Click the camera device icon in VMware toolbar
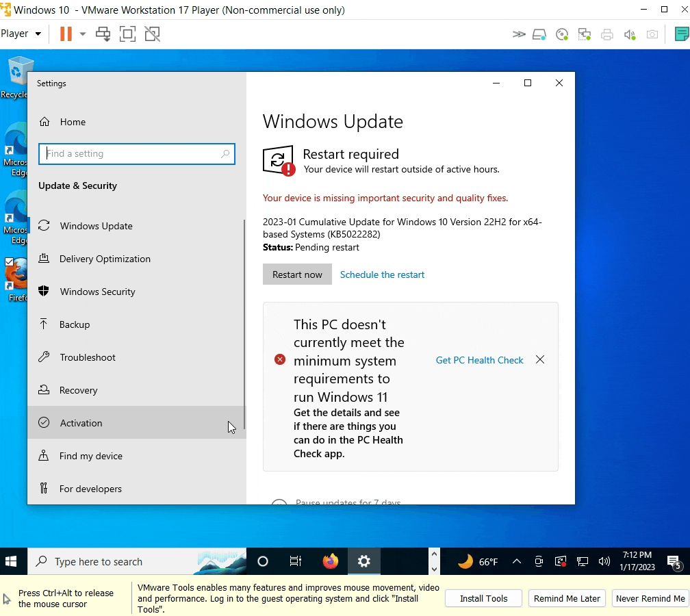Viewport: 690px width, 616px height. [652, 34]
